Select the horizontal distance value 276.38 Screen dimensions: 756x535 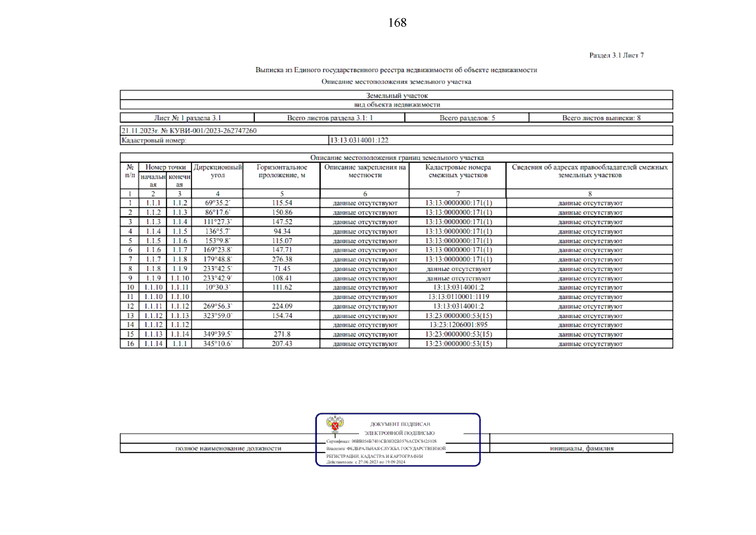(x=282, y=259)
